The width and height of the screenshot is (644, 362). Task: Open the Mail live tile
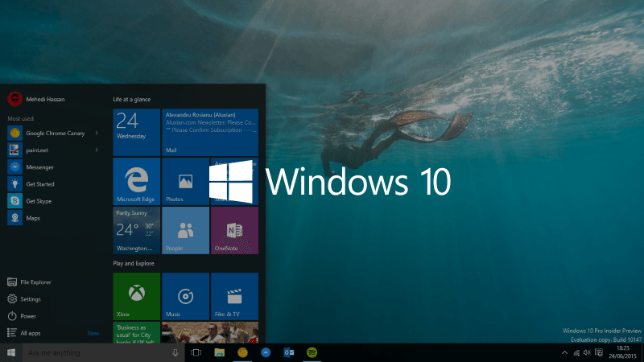tap(210, 132)
